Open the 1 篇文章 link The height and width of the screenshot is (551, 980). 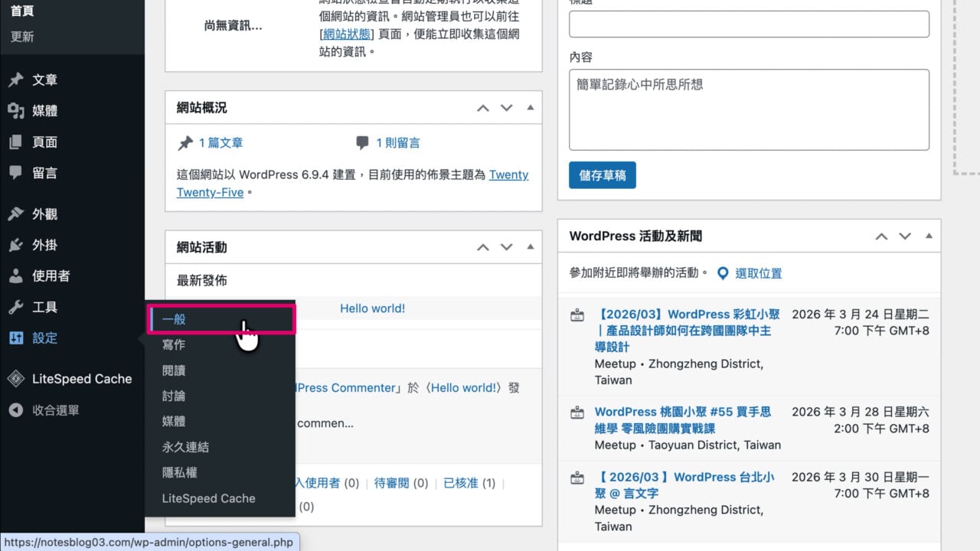click(x=220, y=143)
